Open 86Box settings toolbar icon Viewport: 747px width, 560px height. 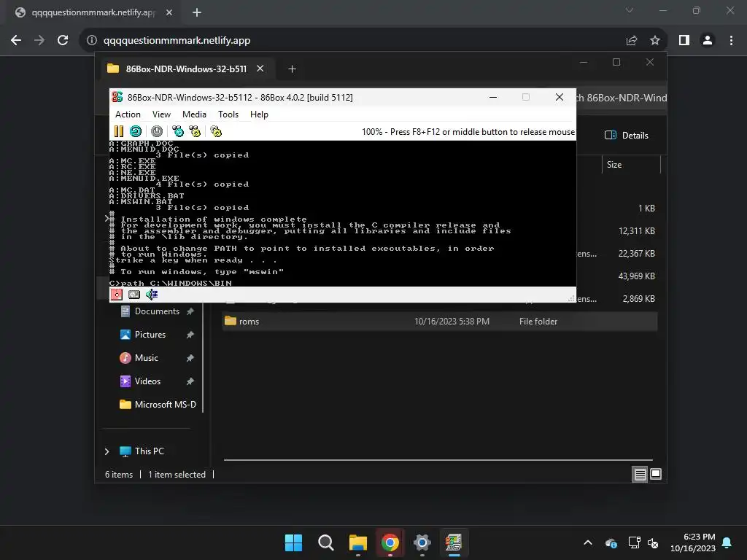pos(216,131)
